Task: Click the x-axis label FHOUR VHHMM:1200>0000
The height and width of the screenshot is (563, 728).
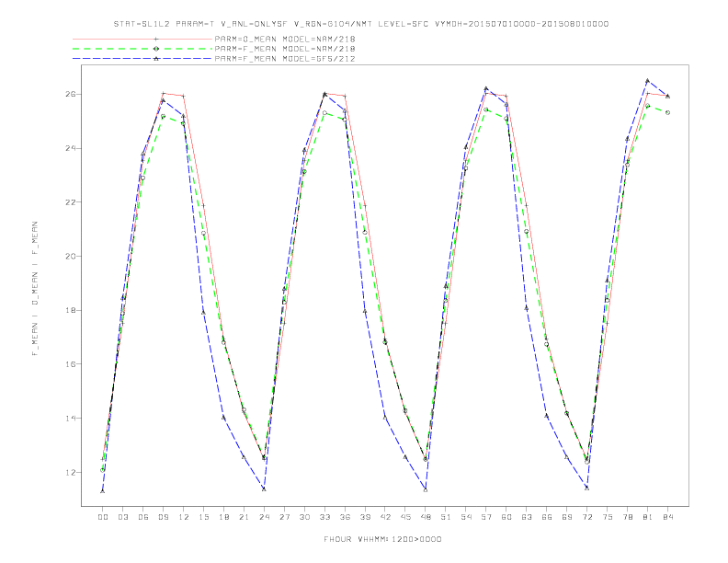Action: pos(382,539)
